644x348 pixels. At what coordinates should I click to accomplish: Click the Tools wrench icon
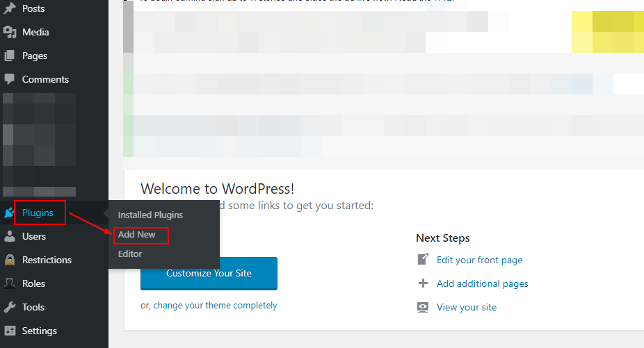(x=10, y=307)
